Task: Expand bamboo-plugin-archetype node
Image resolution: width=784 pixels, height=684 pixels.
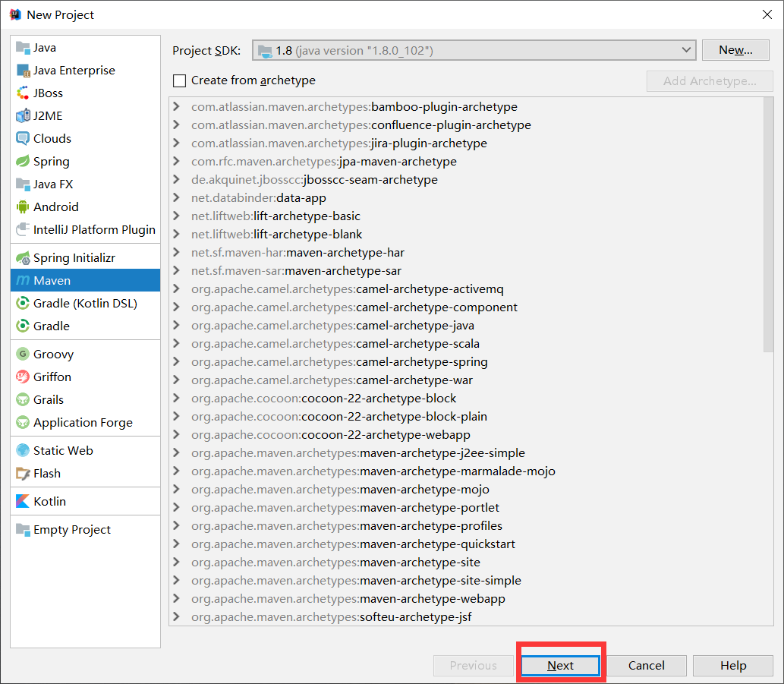Action: tap(176, 106)
